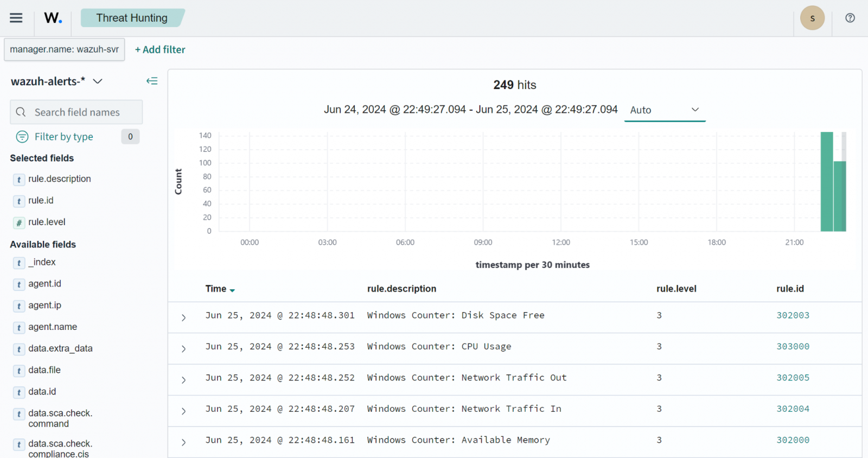Open the hamburger navigation menu
The height and width of the screenshot is (458, 868).
pyautogui.click(x=16, y=18)
